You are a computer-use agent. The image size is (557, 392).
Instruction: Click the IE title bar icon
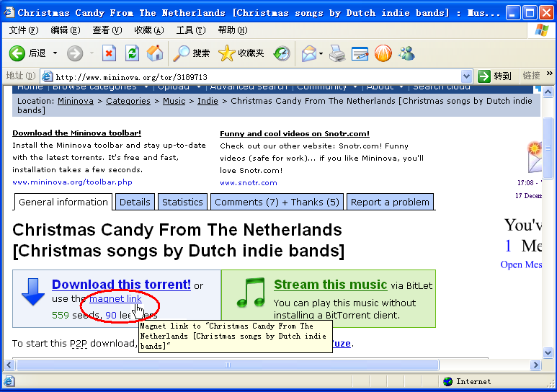[9, 12]
